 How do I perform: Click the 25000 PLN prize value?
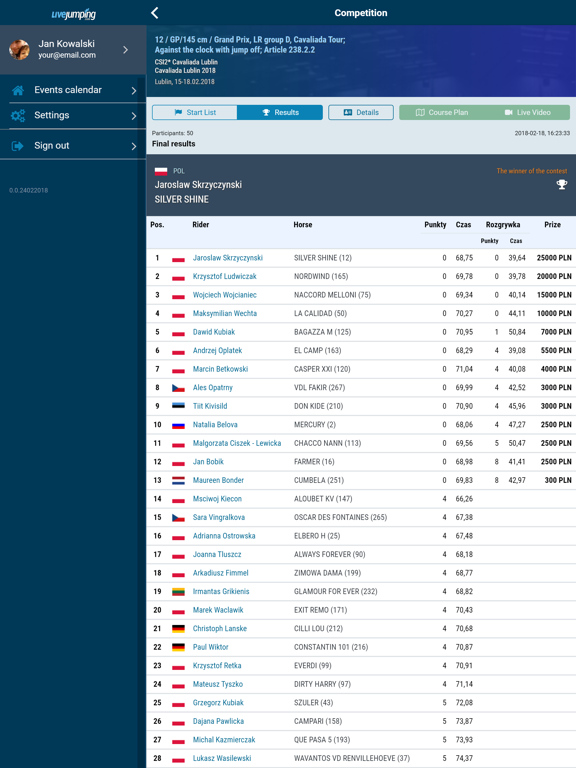coord(554,258)
